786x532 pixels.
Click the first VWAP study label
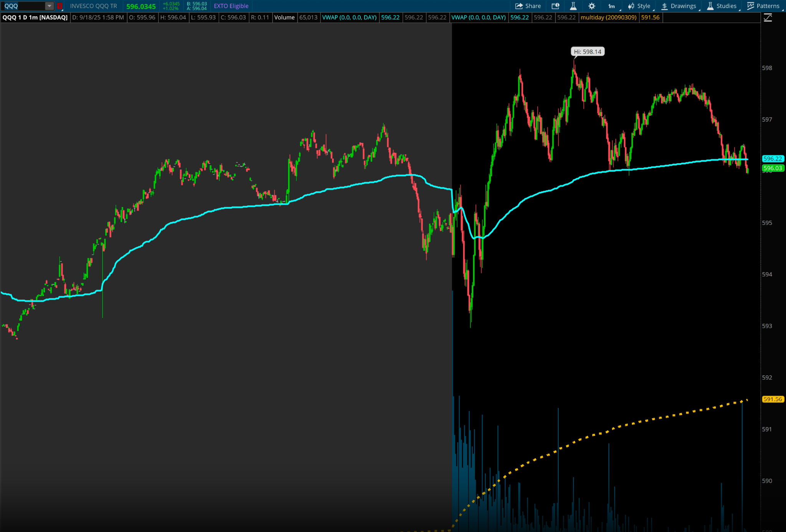[x=349, y=17]
